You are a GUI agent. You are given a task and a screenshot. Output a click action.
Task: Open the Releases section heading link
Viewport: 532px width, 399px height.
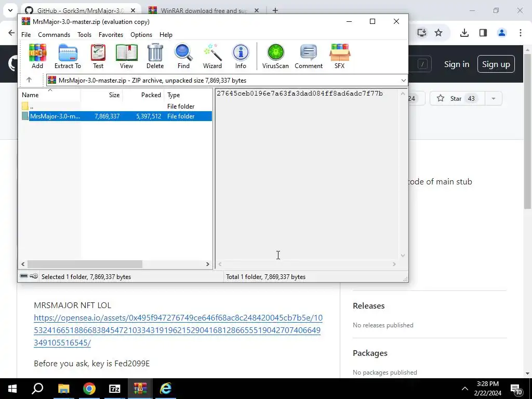[x=368, y=305]
